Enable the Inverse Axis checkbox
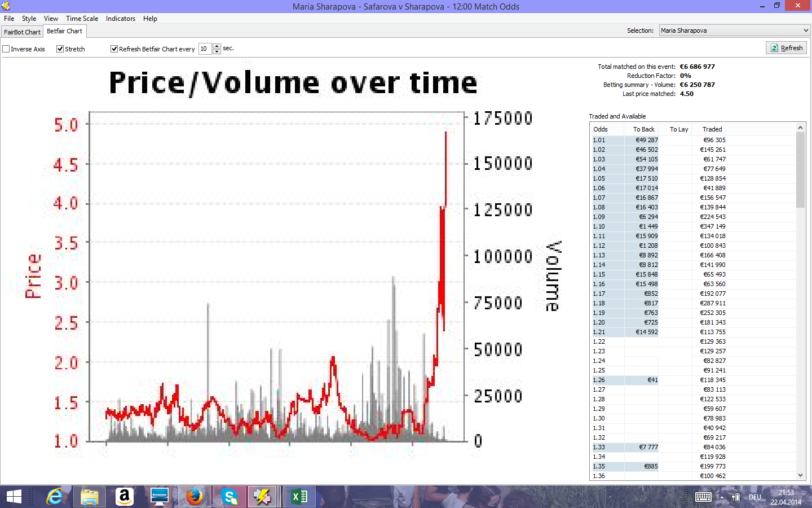Image resolution: width=812 pixels, height=508 pixels. [6, 49]
